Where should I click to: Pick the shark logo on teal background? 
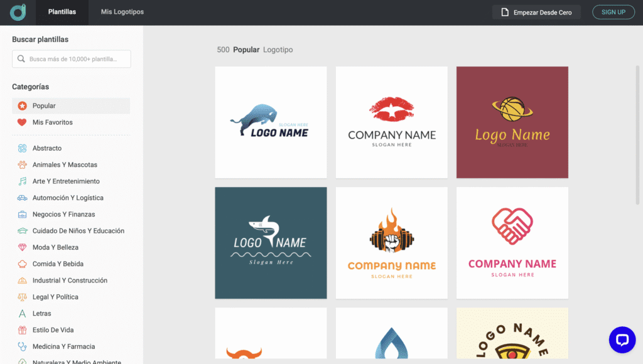(x=271, y=243)
